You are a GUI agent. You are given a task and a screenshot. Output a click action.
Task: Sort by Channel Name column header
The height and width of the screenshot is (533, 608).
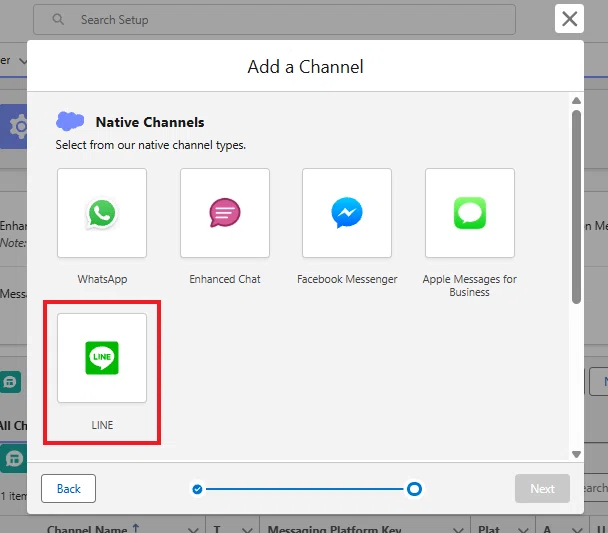click(x=87, y=529)
